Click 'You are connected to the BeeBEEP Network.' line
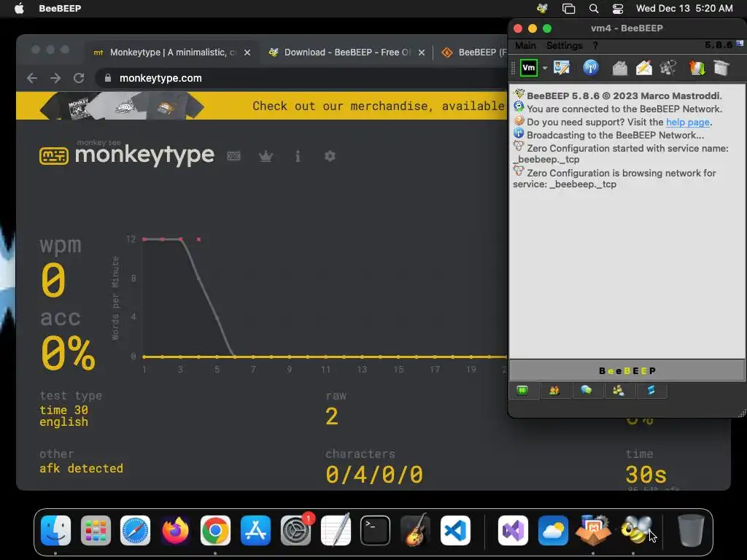The height and width of the screenshot is (560, 747). coord(624,109)
